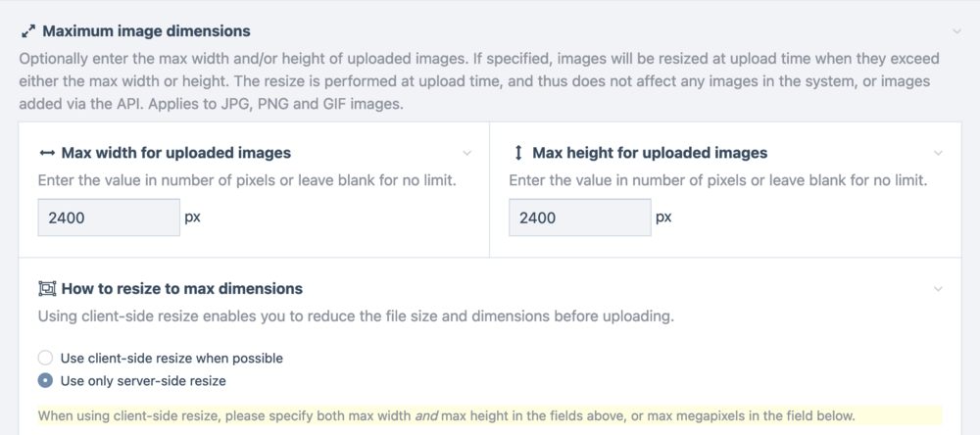Click the resize frame icon beside How to resize
Image resolution: width=980 pixels, height=435 pixels.
[46, 289]
